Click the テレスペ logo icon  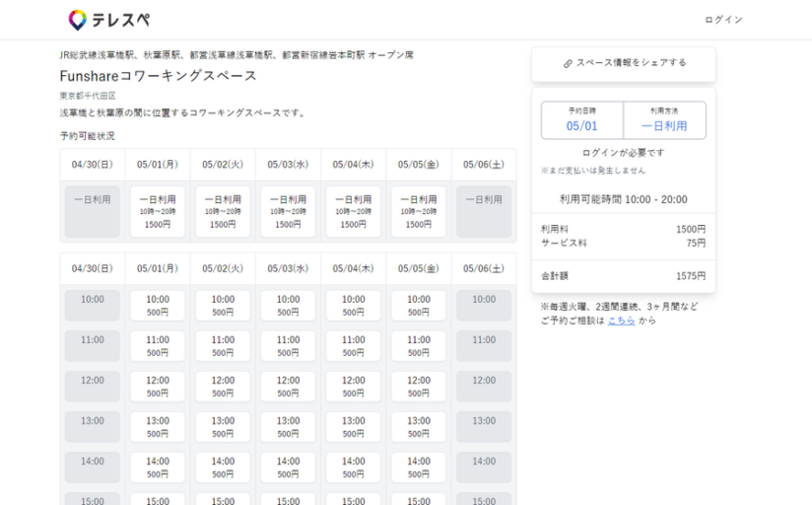click(77, 20)
